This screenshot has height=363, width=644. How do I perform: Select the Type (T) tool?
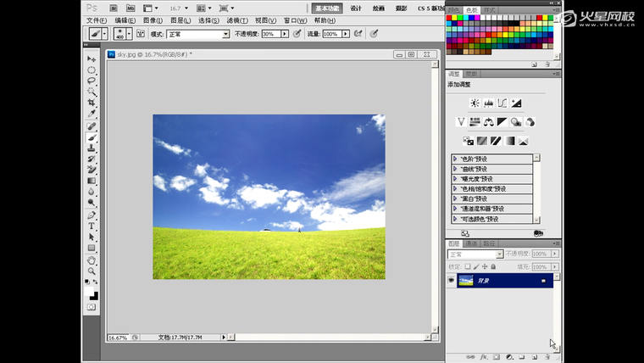[92, 226]
